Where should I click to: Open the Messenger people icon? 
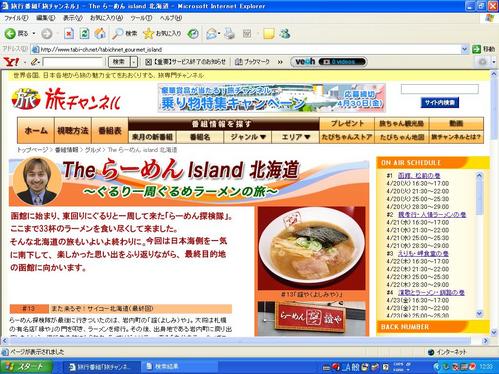click(285, 34)
